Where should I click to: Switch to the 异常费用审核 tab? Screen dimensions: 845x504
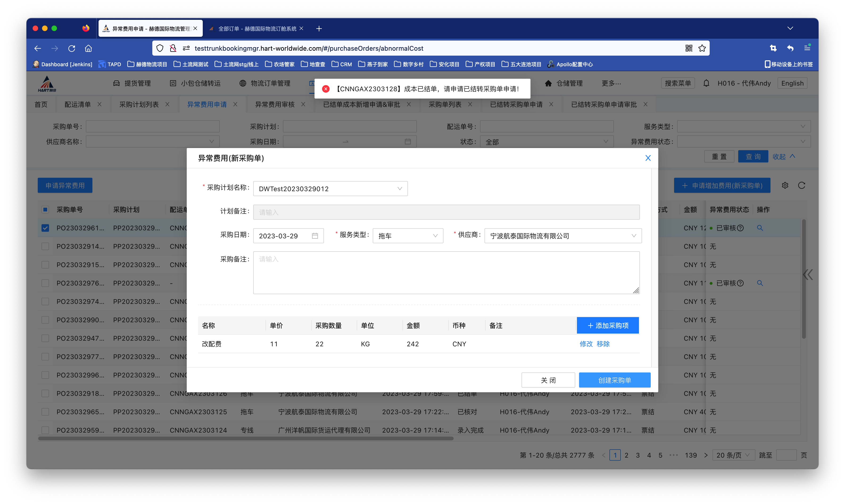pos(275,105)
